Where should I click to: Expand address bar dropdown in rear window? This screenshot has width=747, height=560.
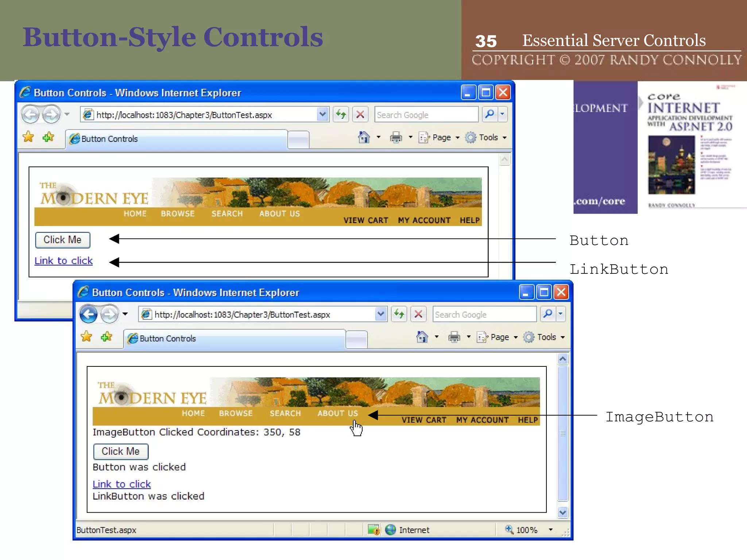click(x=322, y=114)
